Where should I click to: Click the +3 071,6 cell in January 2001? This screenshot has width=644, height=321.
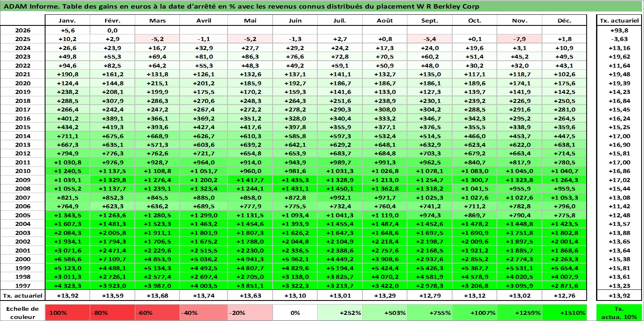(x=67, y=250)
